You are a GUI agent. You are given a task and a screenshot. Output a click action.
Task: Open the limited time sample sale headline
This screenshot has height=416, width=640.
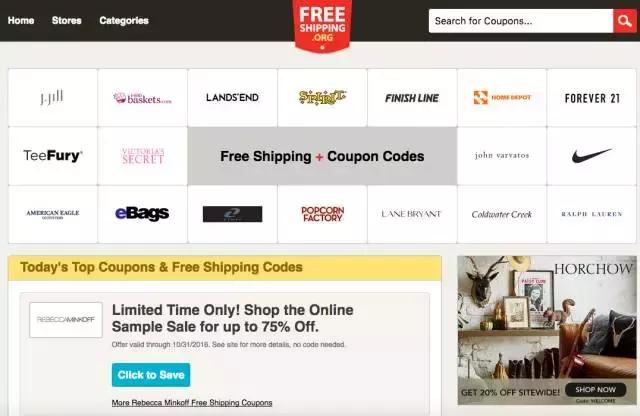pyautogui.click(x=233, y=318)
